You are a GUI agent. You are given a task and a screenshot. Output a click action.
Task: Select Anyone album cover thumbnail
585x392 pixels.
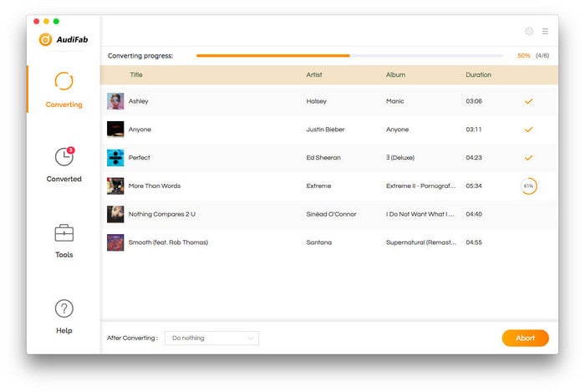click(115, 130)
